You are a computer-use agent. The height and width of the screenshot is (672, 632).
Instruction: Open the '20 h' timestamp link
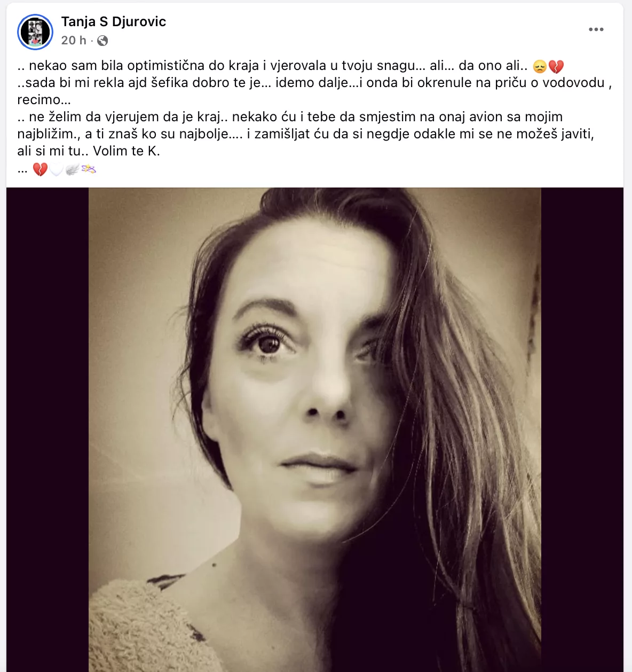(x=74, y=41)
